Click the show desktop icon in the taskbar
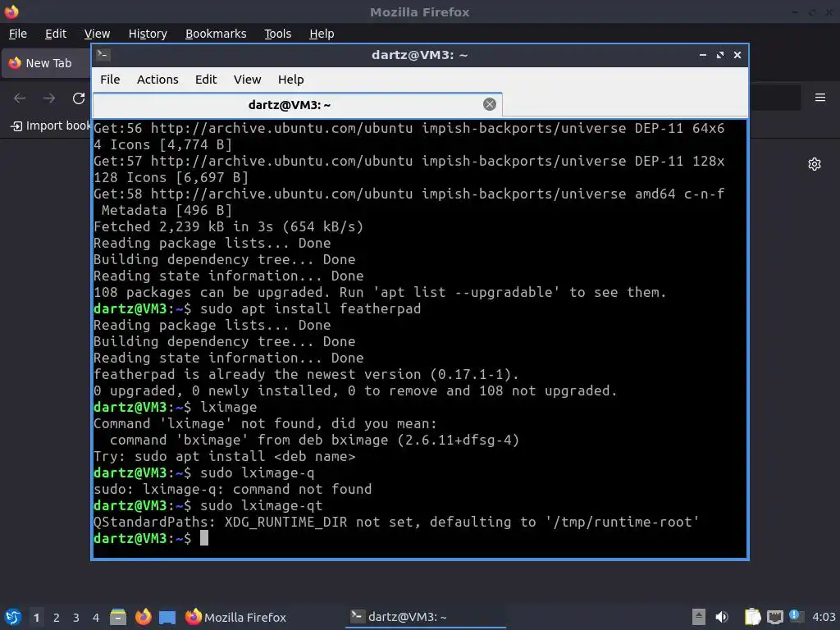Screen dimensions: 840x630 tap(167, 617)
